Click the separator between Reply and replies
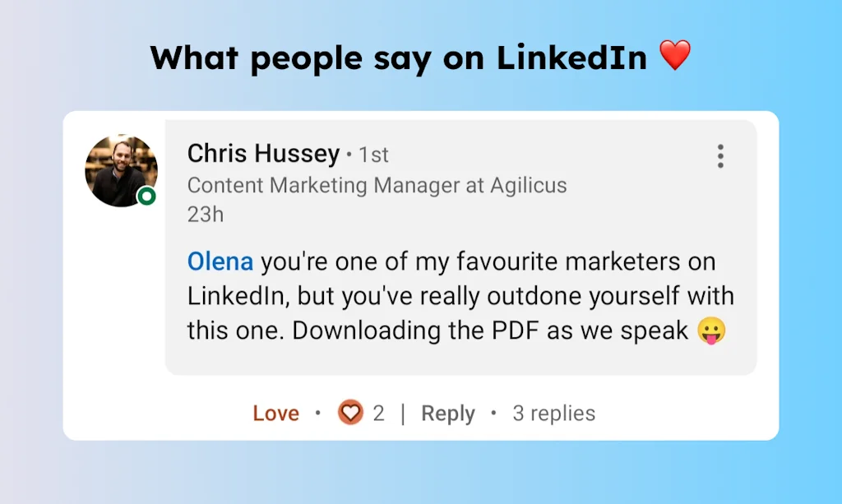This screenshot has width=842, height=504. click(493, 413)
